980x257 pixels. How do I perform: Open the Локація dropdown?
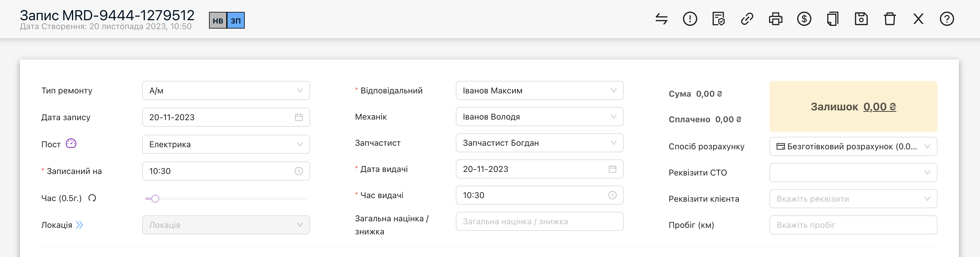tap(226, 225)
